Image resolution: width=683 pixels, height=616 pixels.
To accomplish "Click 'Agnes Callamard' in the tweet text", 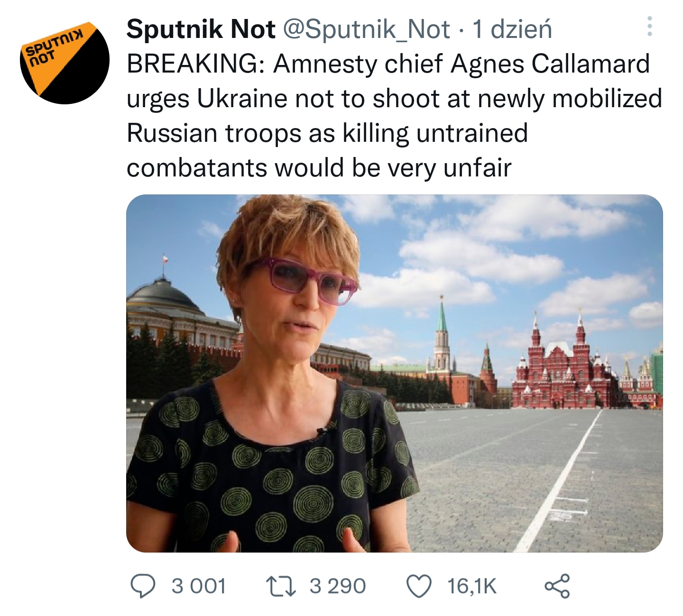I will click(550, 64).
